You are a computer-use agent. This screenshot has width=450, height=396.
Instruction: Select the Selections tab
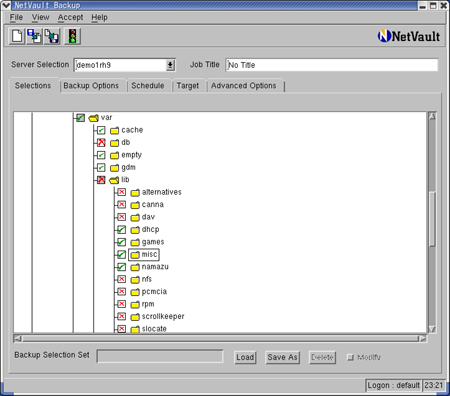point(33,86)
